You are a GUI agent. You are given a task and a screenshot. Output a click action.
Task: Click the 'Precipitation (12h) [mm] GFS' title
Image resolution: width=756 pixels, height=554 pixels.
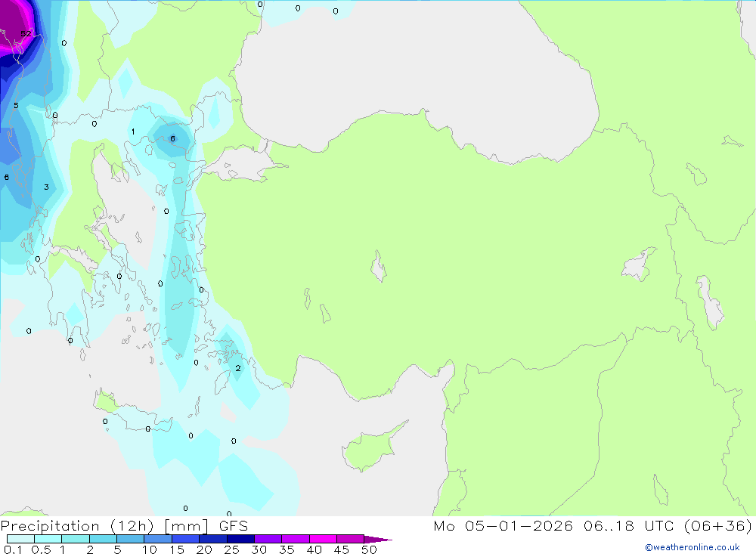(x=125, y=526)
